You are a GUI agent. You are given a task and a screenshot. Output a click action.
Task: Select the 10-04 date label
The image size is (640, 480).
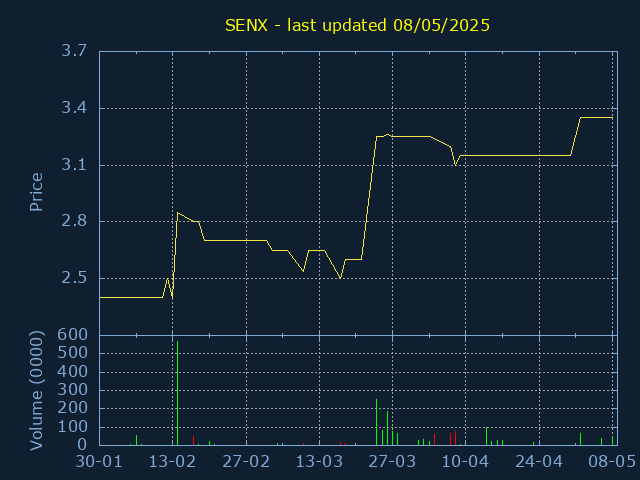(465, 462)
